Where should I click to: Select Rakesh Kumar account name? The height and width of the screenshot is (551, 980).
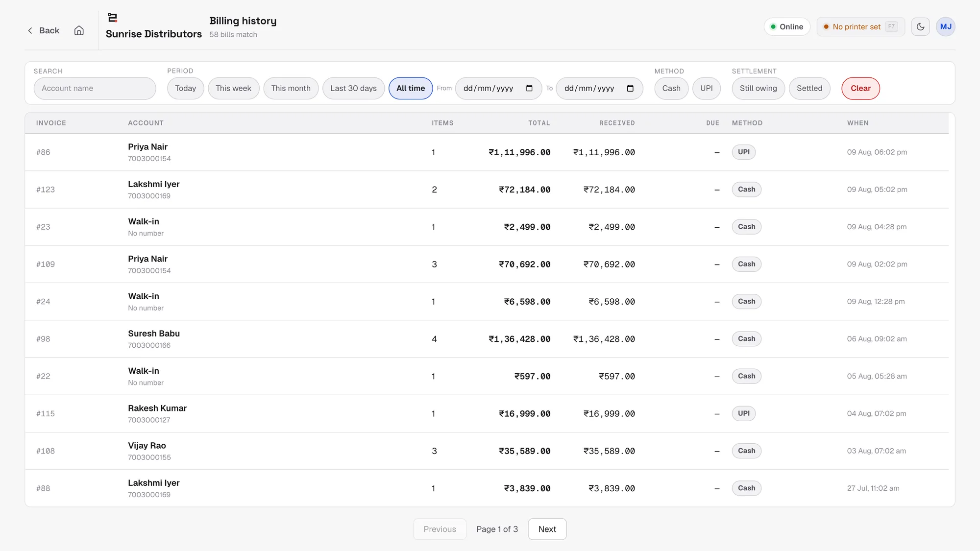157,408
